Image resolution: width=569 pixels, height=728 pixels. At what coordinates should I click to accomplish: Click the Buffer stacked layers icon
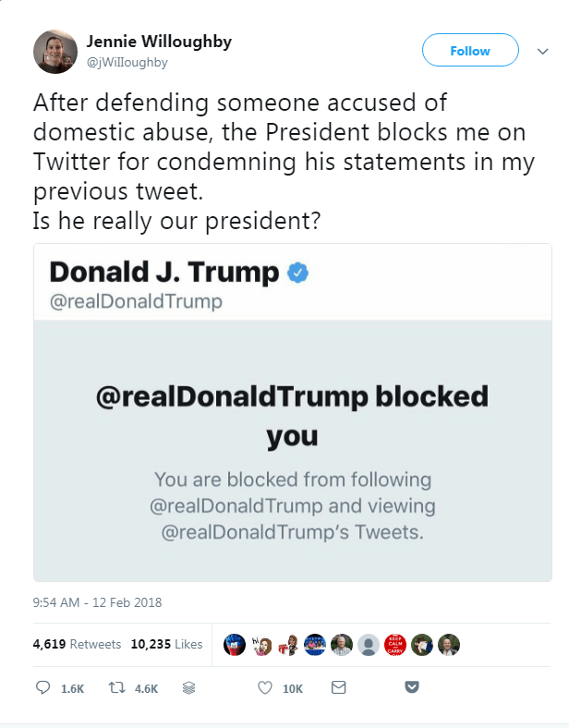point(188,687)
